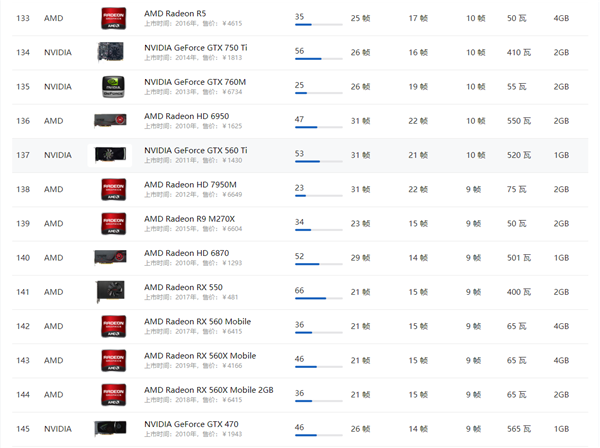The width and height of the screenshot is (600, 448).
Task: Click the RX 560X Mobile 2GB logo image
Action: 114,395
